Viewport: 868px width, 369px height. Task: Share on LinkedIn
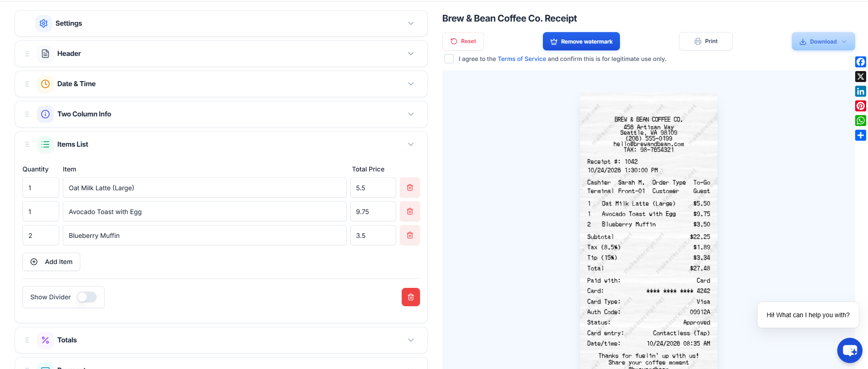point(861,91)
